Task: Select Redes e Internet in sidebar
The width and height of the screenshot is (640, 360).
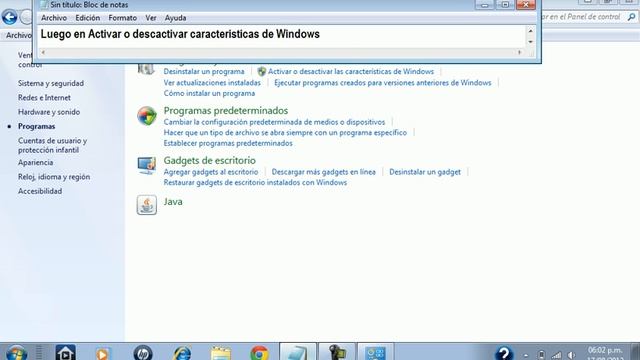Action: click(44, 98)
